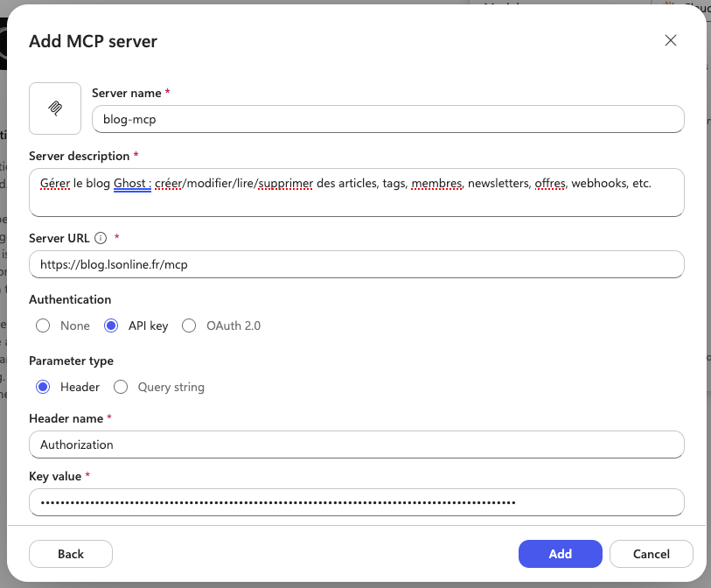This screenshot has width=711, height=588.
Task: Select Header parameter type
Action: pyautogui.click(x=43, y=387)
